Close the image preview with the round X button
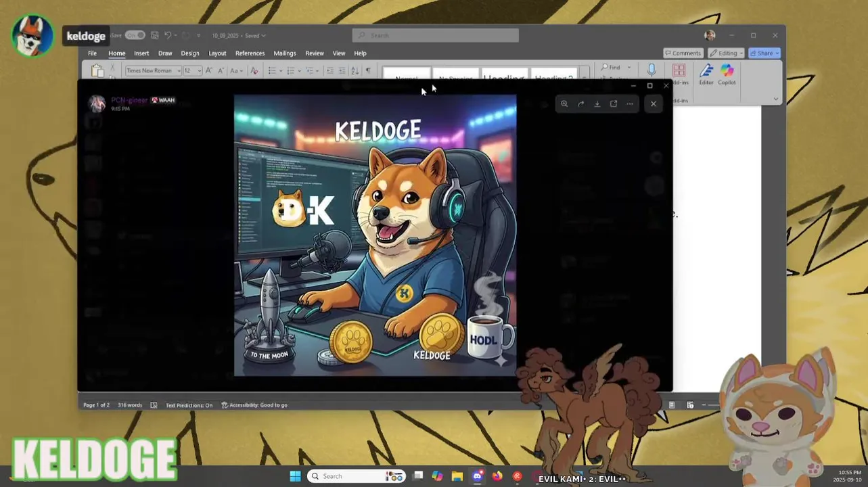The height and width of the screenshot is (487, 868). [653, 103]
